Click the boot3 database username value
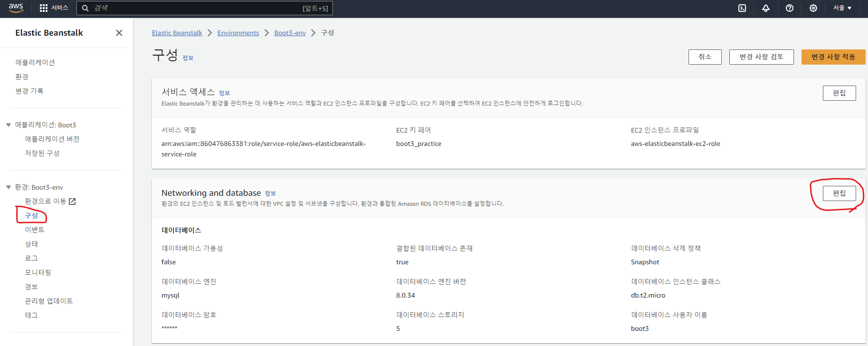The width and height of the screenshot is (868, 346). [x=640, y=328]
